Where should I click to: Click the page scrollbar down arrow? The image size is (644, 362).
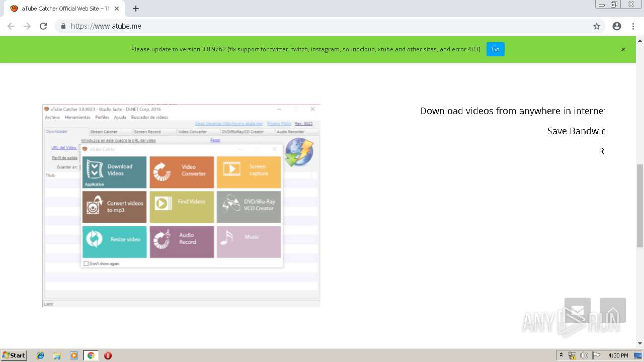pyautogui.click(x=640, y=343)
